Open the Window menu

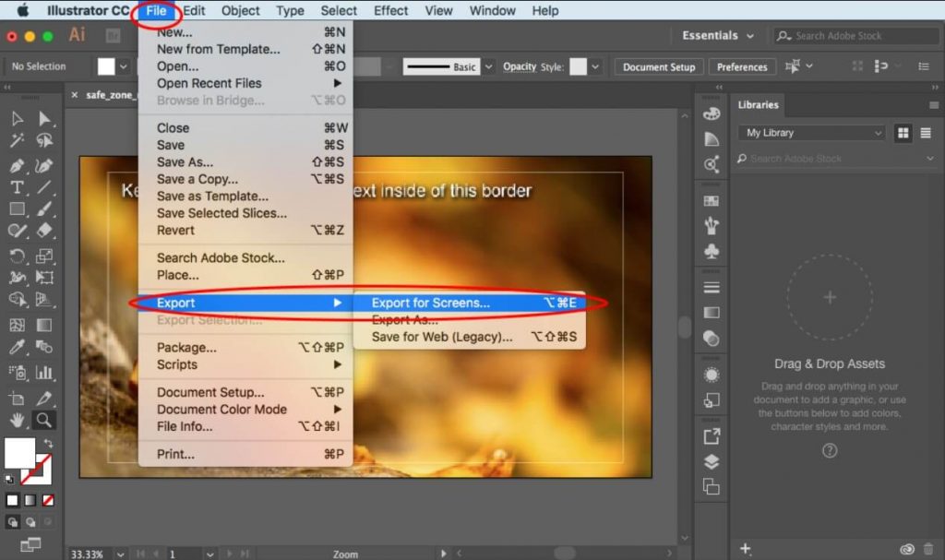pyautogui.click(x=492, y=10)
